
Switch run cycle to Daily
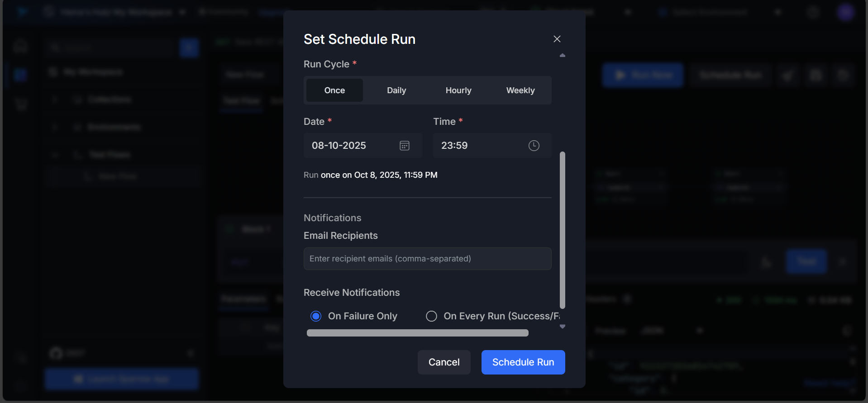396,90
